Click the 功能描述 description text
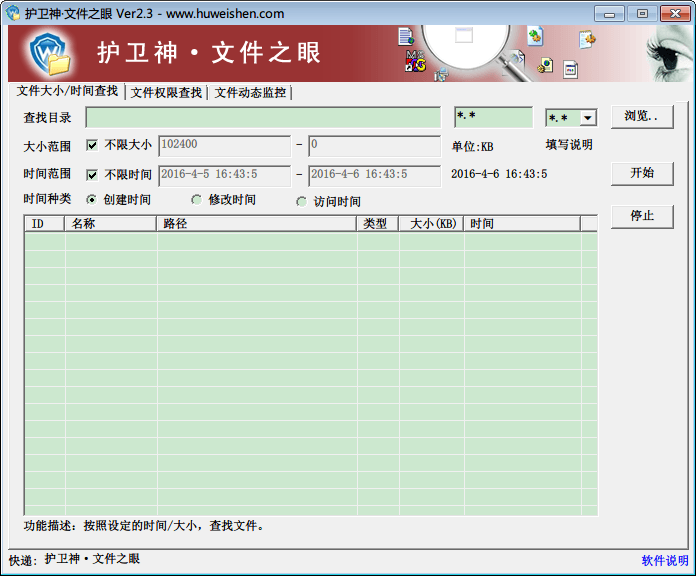 point(144,526)
